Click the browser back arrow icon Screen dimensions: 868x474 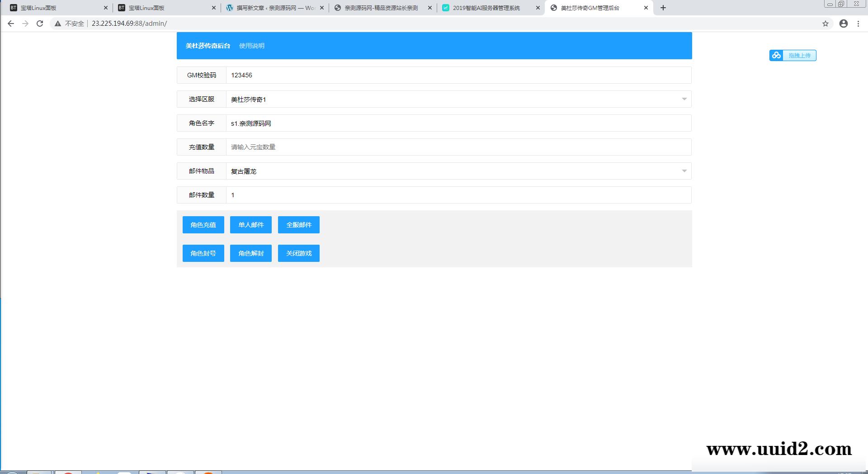pos(11,24)
